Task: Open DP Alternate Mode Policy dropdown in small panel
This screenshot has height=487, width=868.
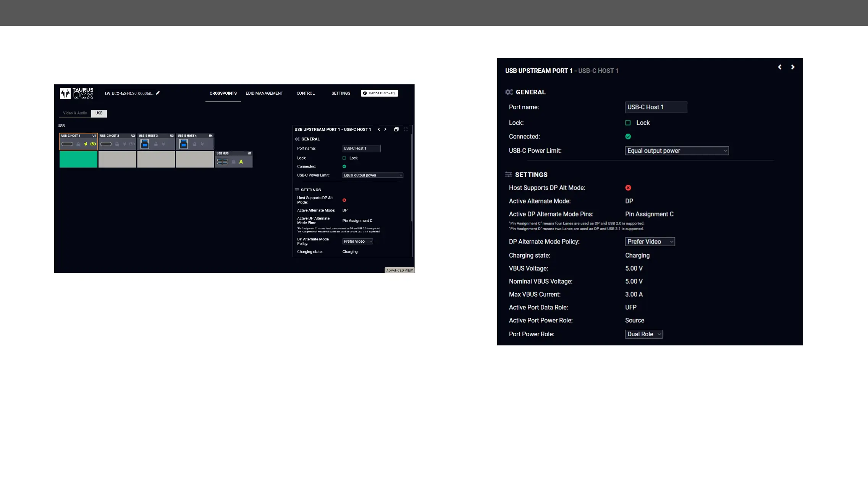Action: (357, 242)
